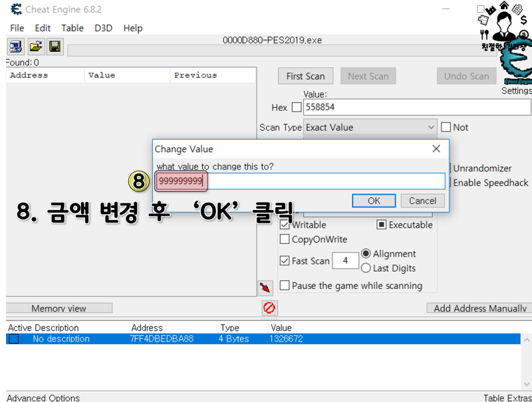Open the Table menu

(72, 28)
